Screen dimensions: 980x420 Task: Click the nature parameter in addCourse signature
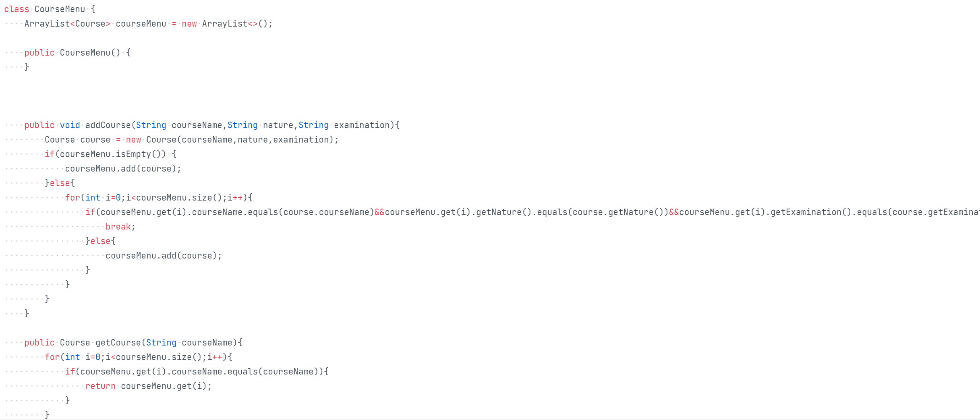[x=278, y=125]
